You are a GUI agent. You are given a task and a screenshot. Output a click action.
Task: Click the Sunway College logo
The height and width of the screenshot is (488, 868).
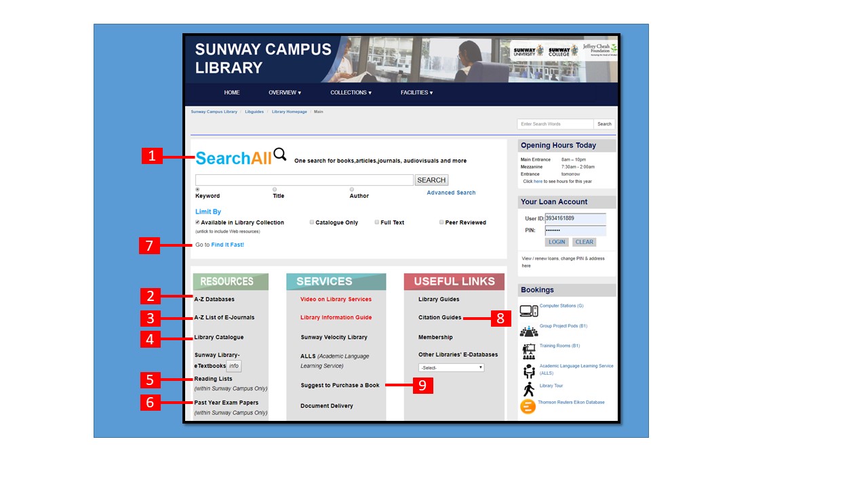[563, 51]
